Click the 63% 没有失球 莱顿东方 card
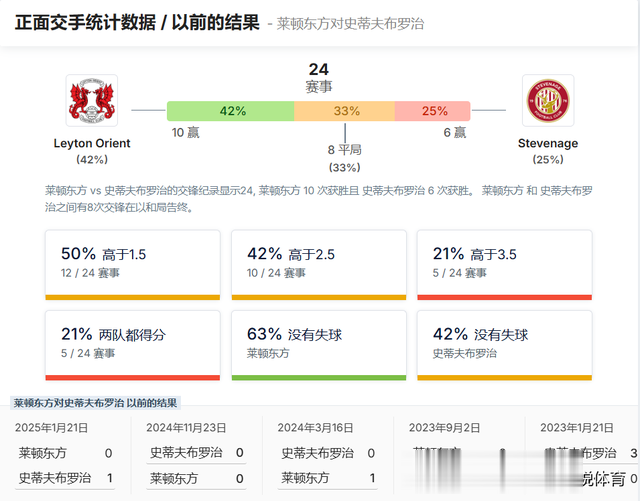The height and width of the screenshot is (501, 640). tap(318, 344)
